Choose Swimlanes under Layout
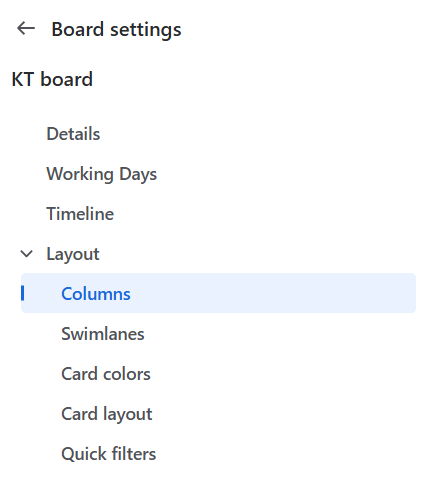Viewport: 424px width, 492px height. pyautogui.click(x=103, y=334)
